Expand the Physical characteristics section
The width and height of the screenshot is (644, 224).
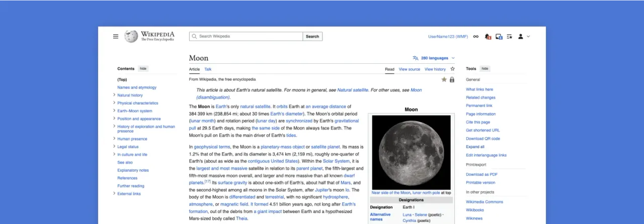pyautogui.click(x=114, y=103)
